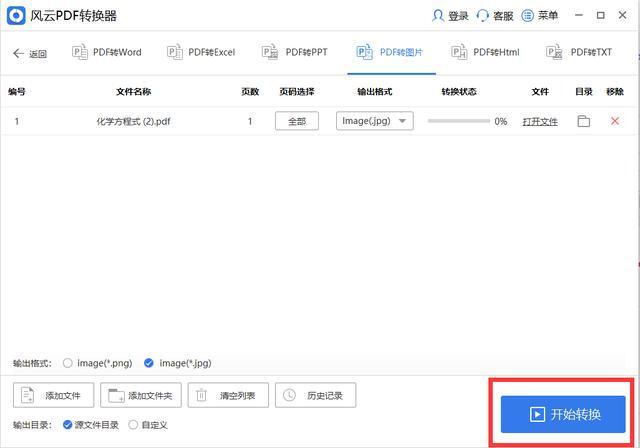Screen dimensions: 640x448
Task: Open the 登录 login option
Action: click(450, 16)
